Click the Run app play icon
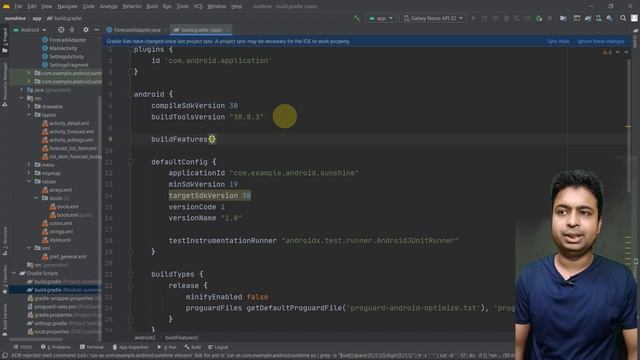Screen dimensions: 640x360 click(x=474, y=18)
